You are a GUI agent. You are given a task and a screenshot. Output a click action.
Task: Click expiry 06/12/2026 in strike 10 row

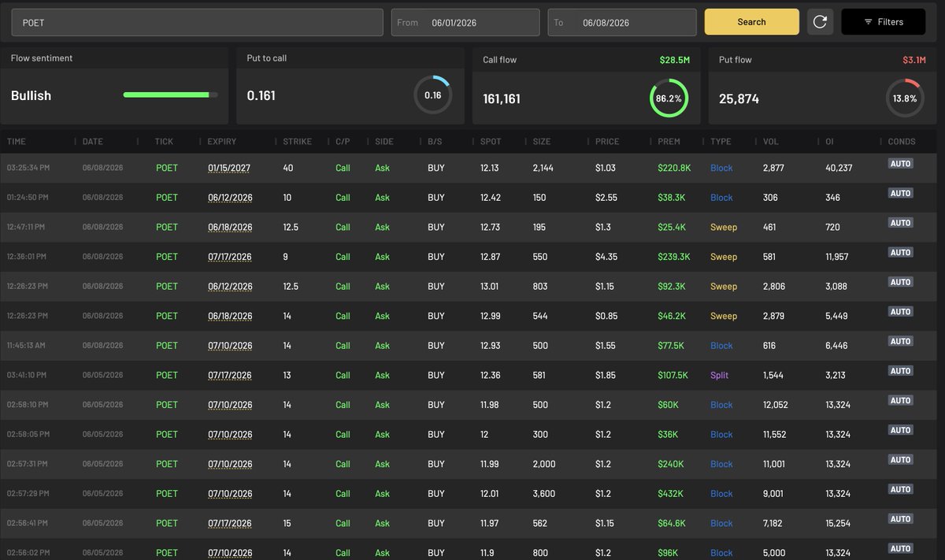click(x=230, y=198)
